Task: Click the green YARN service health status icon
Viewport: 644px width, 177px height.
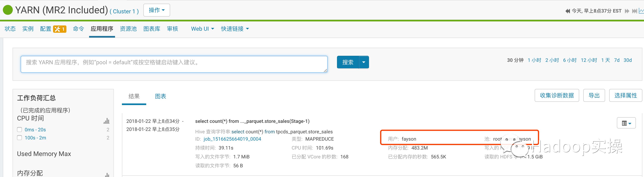Action: click(8, 10)
